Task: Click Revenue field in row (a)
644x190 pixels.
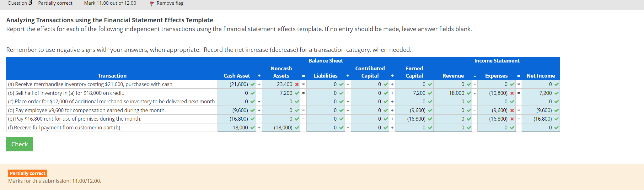Action: tap(453, 84)
